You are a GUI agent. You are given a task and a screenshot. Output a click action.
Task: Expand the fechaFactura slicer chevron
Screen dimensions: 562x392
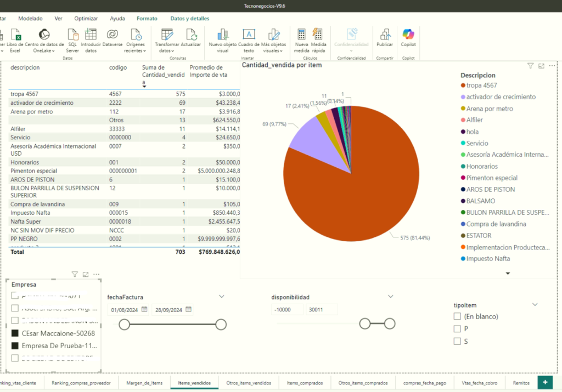222,297
